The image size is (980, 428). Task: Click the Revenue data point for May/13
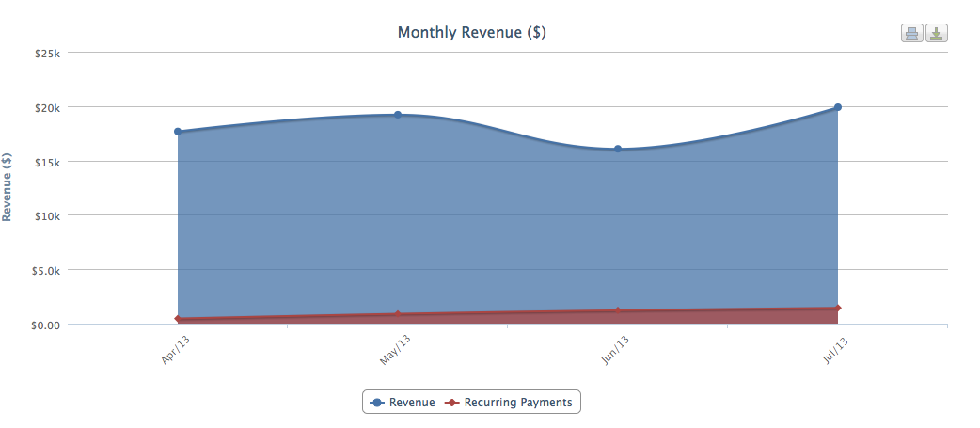pos(398,115)
